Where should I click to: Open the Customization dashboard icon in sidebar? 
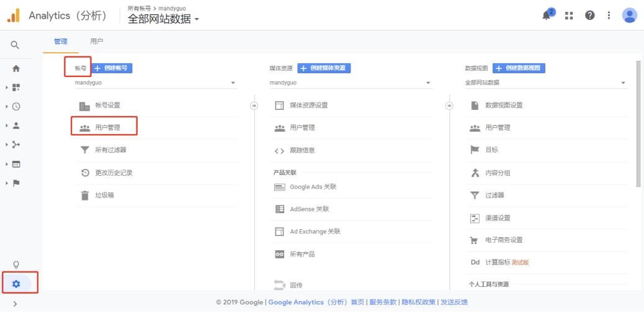point(16,87)
